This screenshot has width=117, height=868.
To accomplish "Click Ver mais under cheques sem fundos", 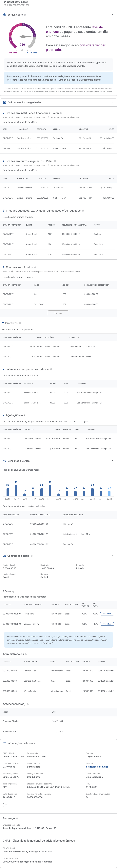I will tap(58, 313).
